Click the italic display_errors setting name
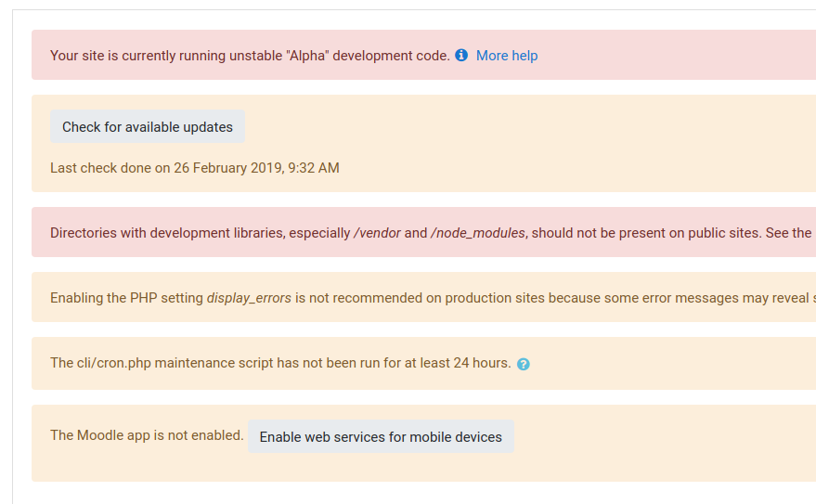The height and width of the screenshot is (504, 816). click(x=249, y=298)
